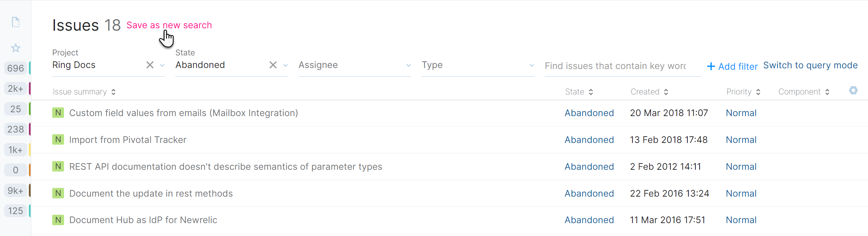Toggle sorting on the Created column
This screenshot has height=236, width=868.
(666, 91)
